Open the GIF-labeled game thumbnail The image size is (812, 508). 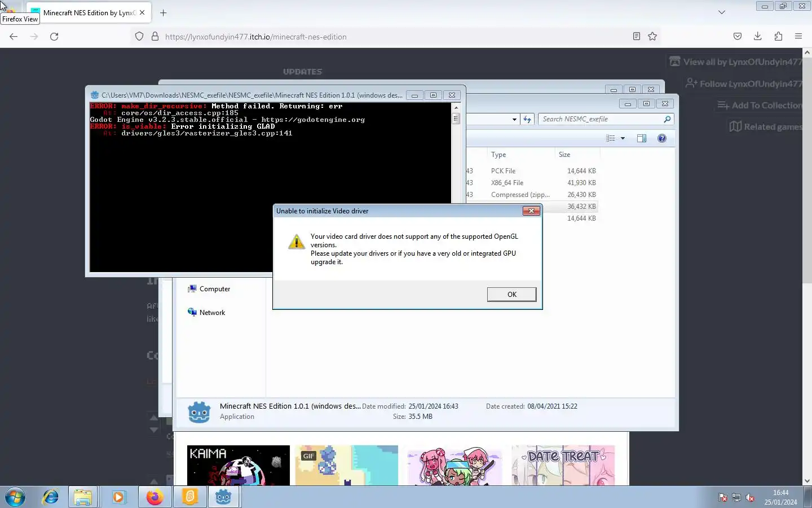coord(347,465)
